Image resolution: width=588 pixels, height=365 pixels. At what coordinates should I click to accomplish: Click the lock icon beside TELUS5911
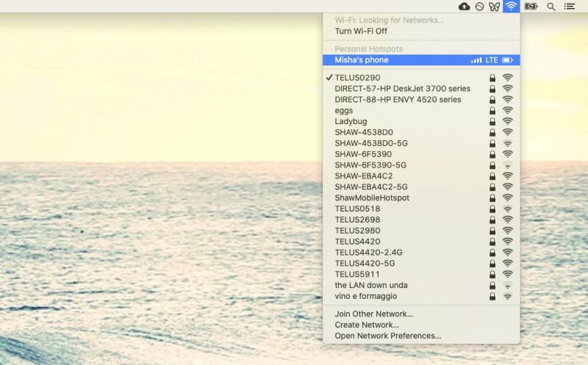(492, 274)
